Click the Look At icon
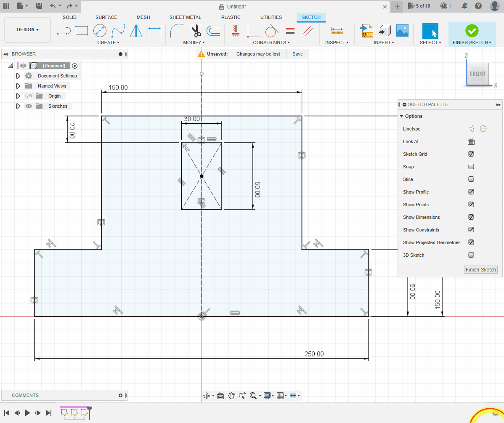 (x=471, y=141)
